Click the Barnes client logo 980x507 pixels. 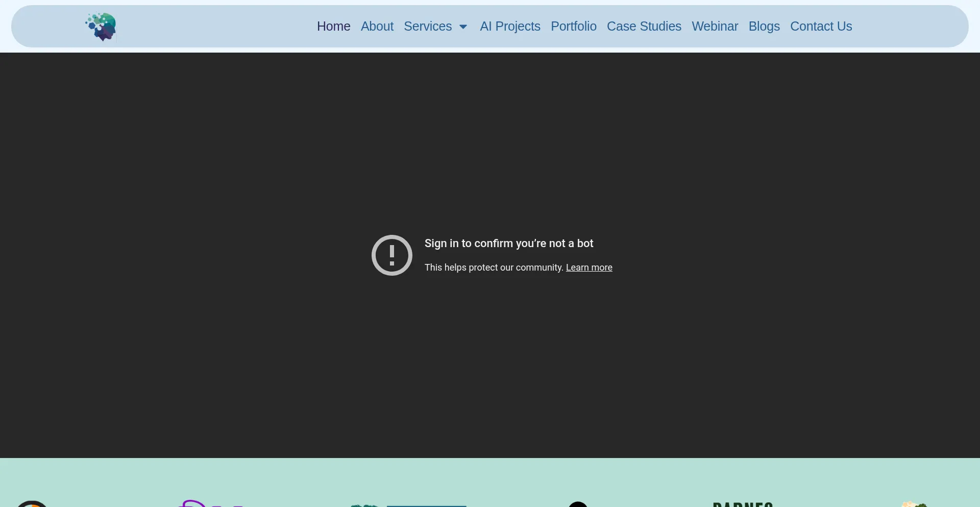742,504
